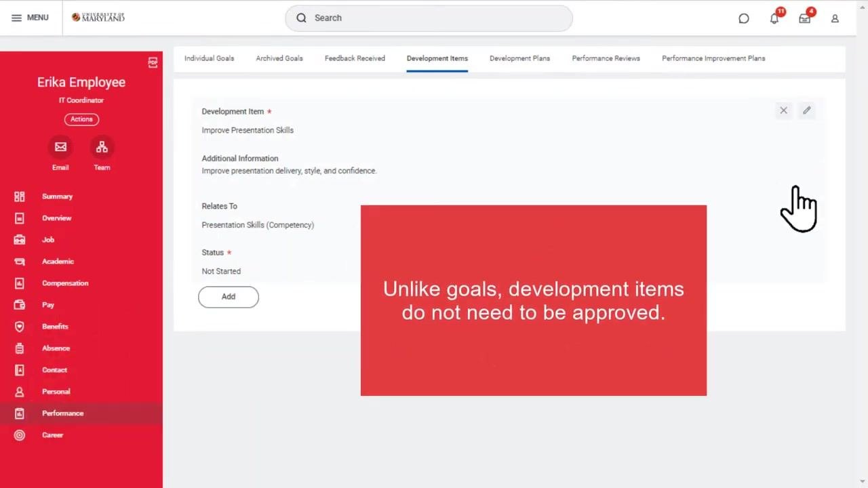868x488 pixels.
Task: Click the Personal person icon
Action: pos(20,392)
